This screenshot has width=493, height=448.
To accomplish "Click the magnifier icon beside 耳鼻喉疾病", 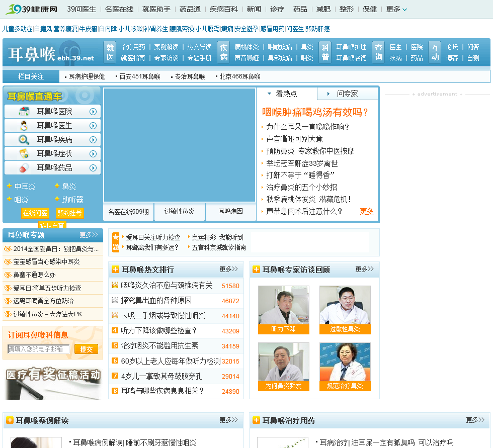I will (x=24, y=139).
